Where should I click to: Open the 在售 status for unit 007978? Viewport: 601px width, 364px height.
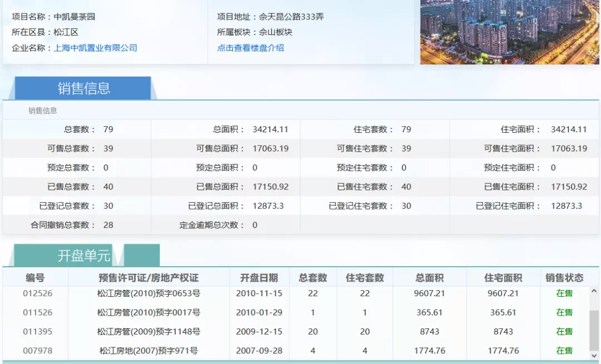[564, 351]
